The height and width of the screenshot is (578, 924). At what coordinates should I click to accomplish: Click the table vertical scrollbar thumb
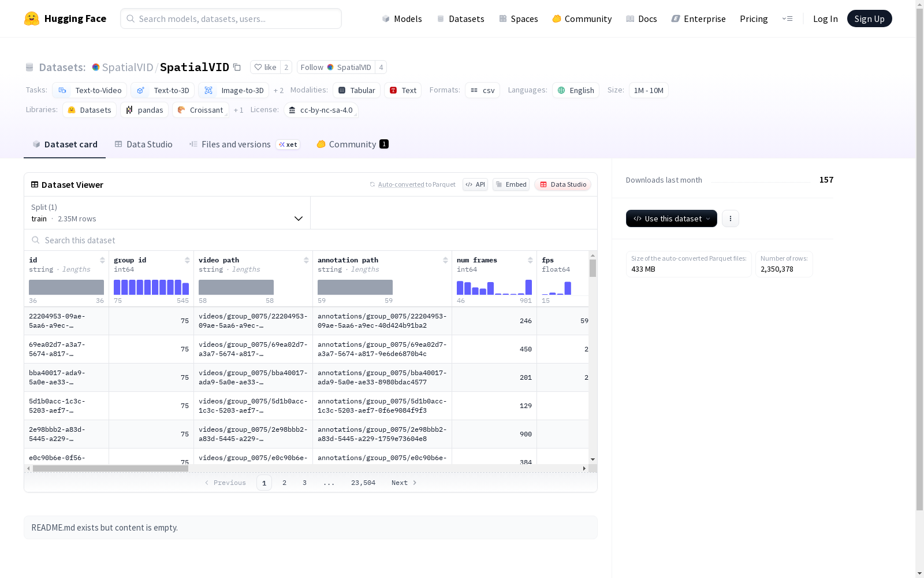click(593, 268)
